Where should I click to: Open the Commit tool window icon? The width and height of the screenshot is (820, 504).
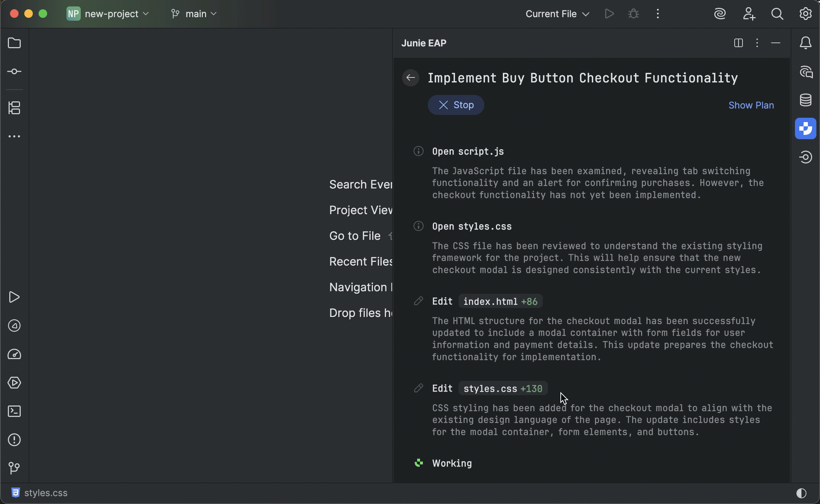(14, 72)
